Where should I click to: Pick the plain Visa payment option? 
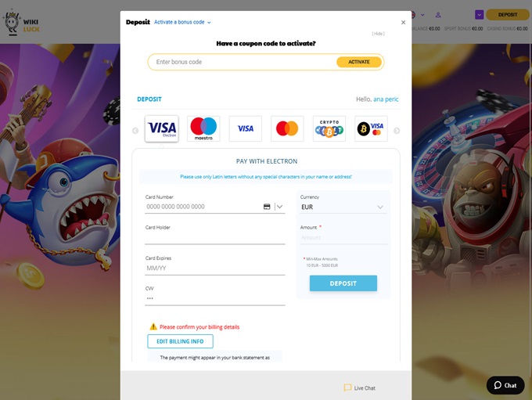coord(246,128)
